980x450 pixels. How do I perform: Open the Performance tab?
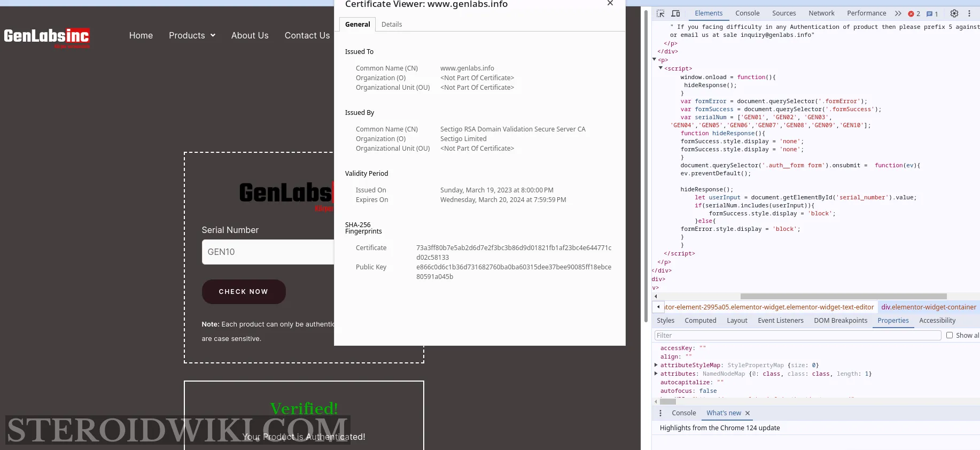point(866,13)
